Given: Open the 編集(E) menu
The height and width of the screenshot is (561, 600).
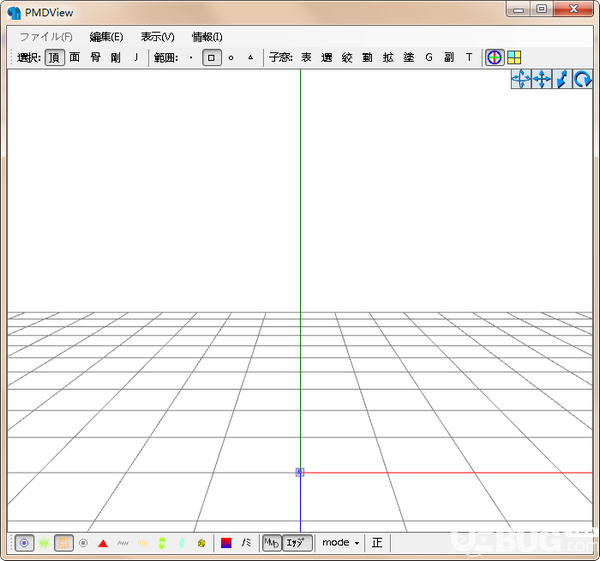Looking at the screenshot, I should pos(106,37).
